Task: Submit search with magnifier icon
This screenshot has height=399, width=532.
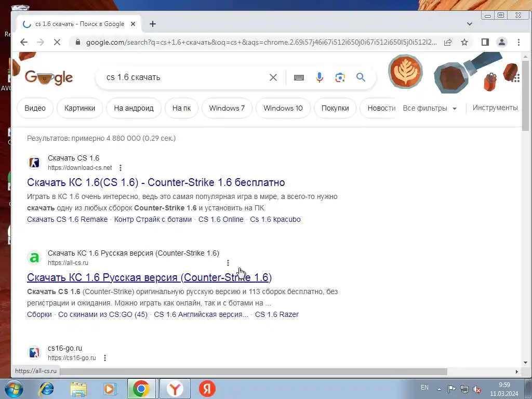Action: 361,77
